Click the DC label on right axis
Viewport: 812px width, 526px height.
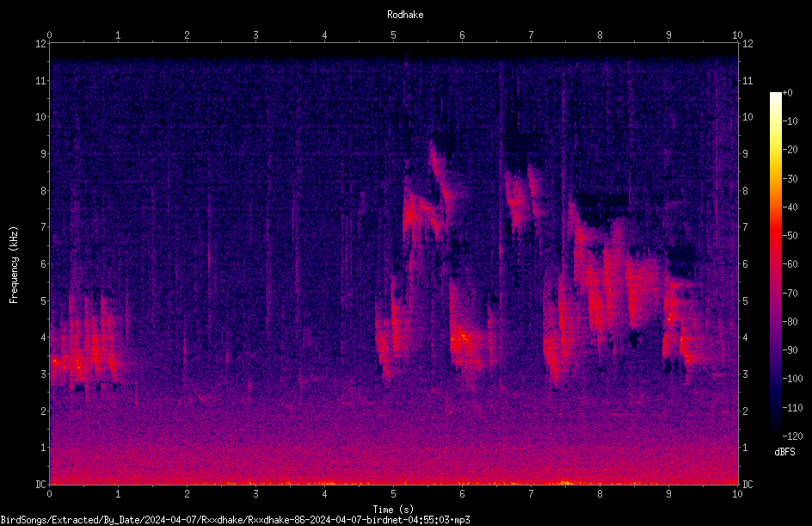[747, 484]
